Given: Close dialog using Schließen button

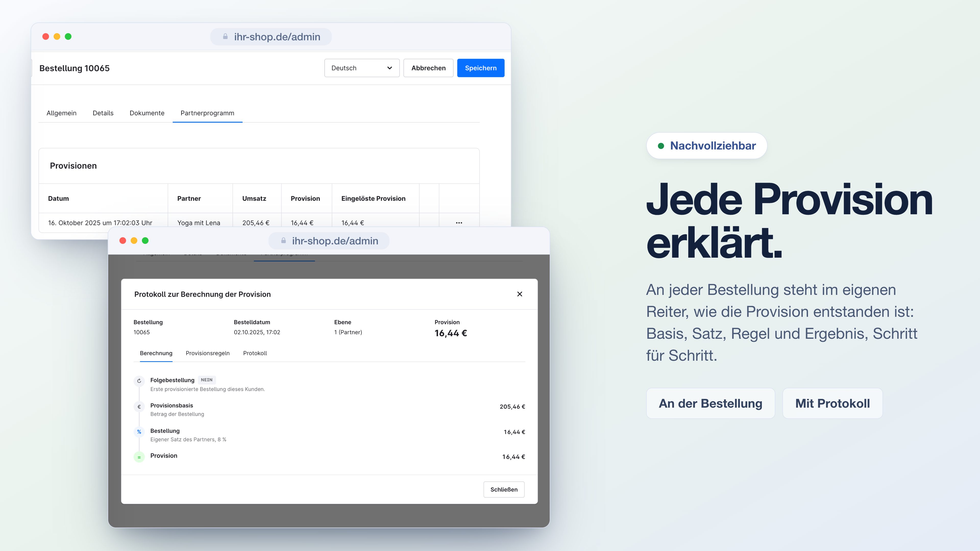Looking at the screenshot, I should (504, 490).
